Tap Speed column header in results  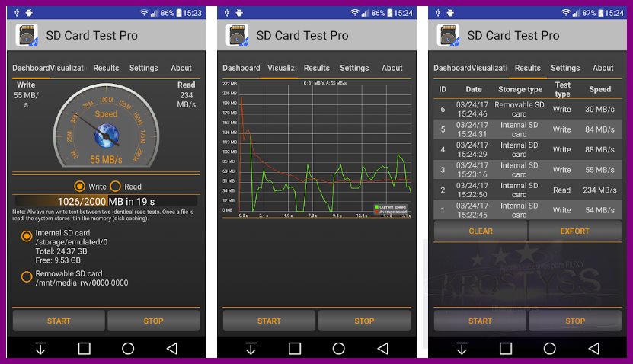tap(600, 89)
